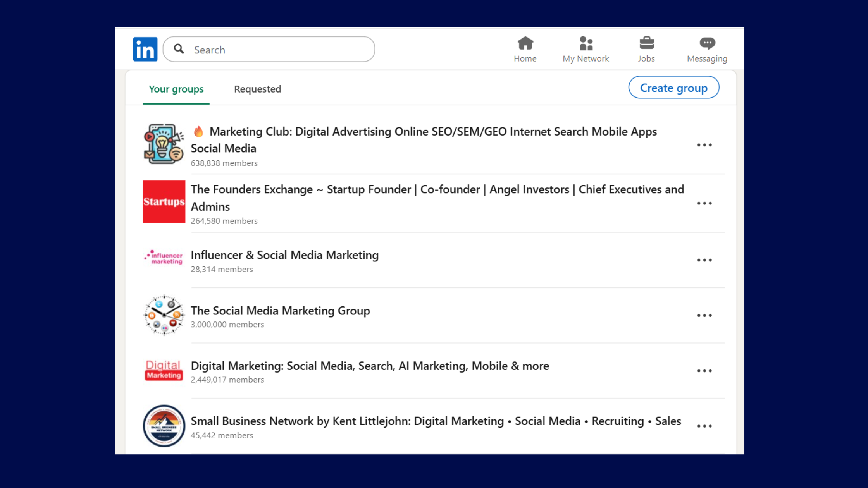This screenshot has width=868, height=488.
Task: Open Marketing Club group logo thumbnail
Action: (x=164, y=144)
